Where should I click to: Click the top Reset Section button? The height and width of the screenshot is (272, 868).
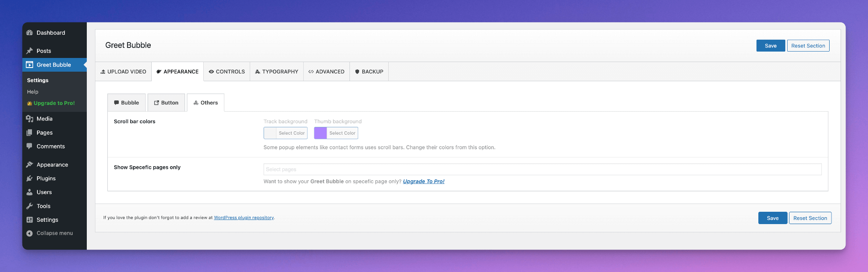(x=808, y=46)
